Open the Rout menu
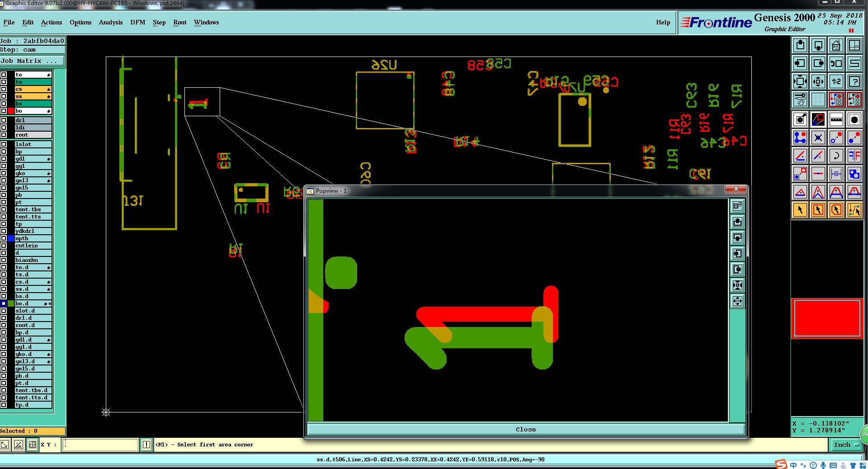The width and height of the screenshot is (868, 469). click(x=180, y=22)
